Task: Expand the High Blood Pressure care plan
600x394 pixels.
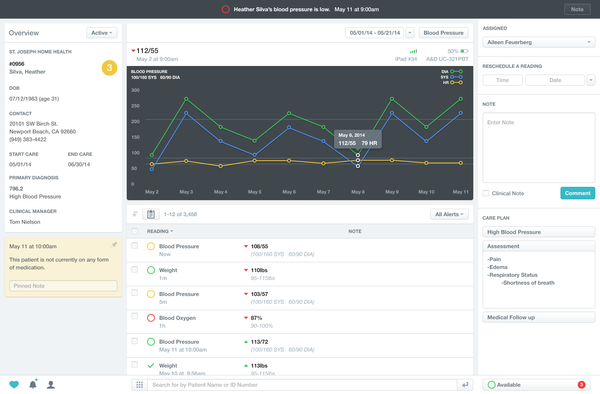Action: [539, 232]
